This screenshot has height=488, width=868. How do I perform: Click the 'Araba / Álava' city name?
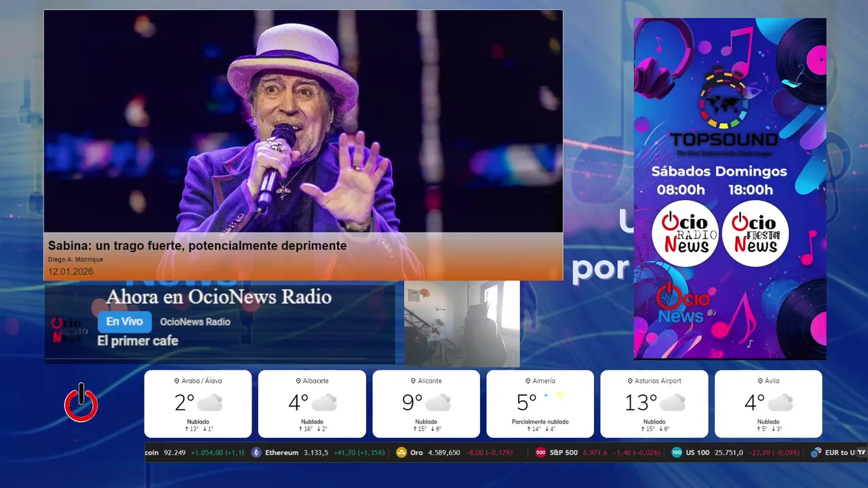click(x=201, y=381)
